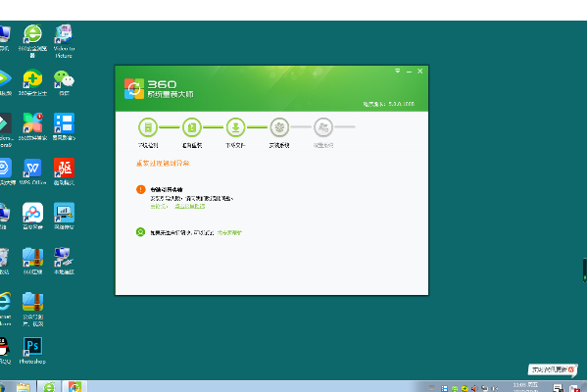This screenshot has height=392, width=588.
Task: Click the green help icon below the error
Action: (x=141, y=232)
